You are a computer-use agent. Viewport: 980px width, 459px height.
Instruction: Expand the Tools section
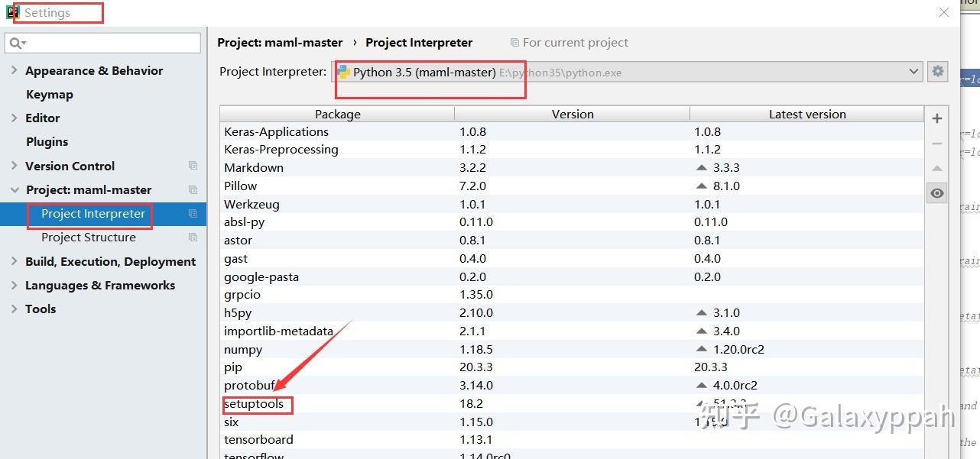(x=15, y=309)
